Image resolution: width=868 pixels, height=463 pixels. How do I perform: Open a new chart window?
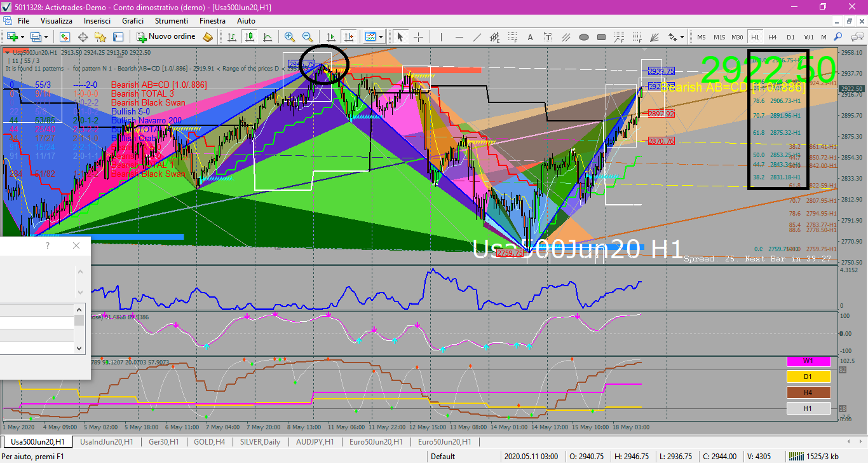pyautogui.click(x=12, y=37)
